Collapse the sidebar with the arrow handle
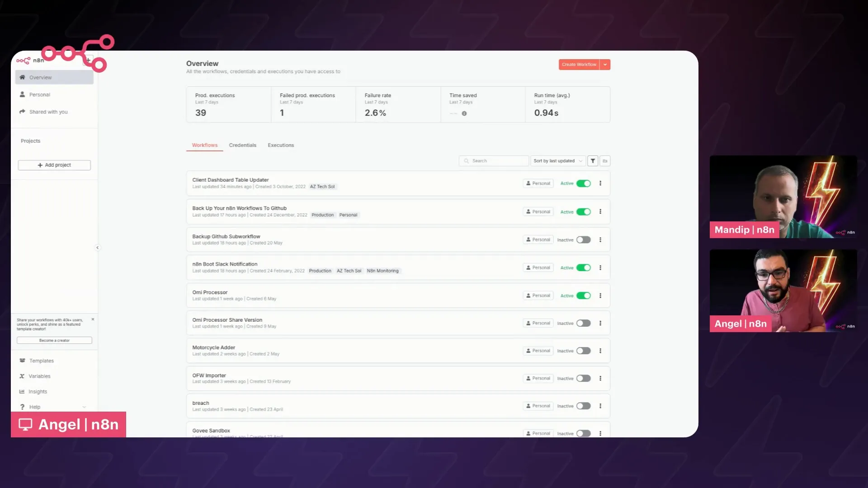 98,248
